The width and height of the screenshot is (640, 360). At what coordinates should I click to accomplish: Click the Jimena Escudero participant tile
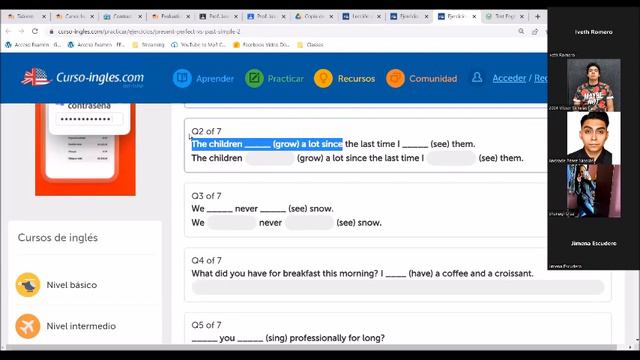(x=593, y=243)
